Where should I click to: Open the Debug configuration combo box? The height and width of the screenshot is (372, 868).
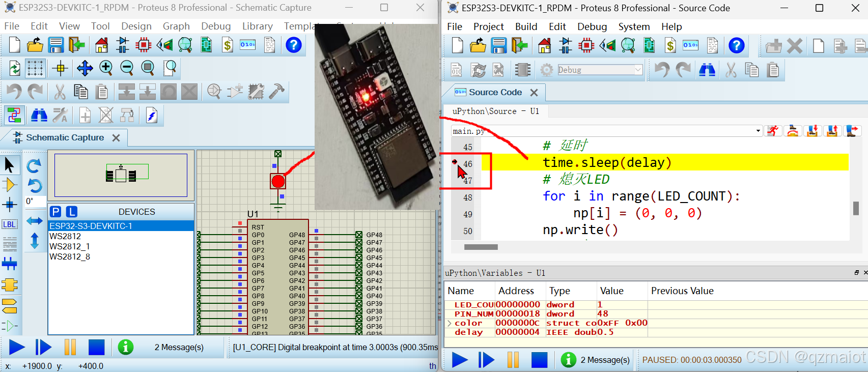pos(600,70)
